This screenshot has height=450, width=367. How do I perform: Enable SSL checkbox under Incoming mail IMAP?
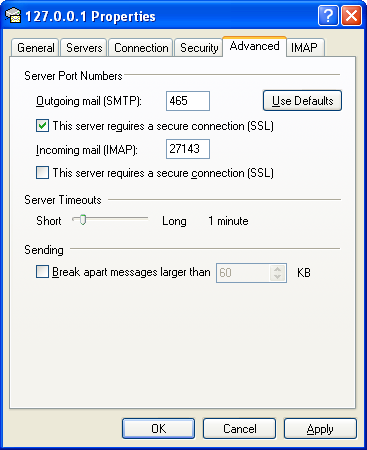click(x=42, y=173)
